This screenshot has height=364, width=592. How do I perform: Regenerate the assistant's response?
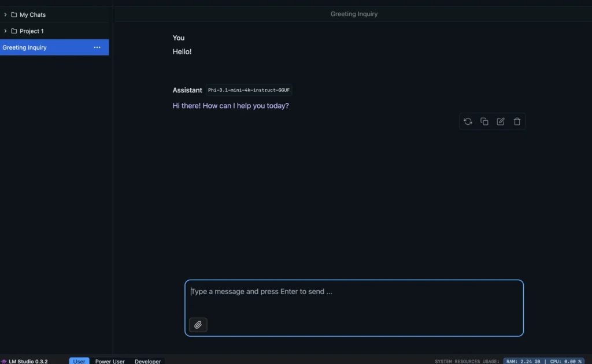click(468, 121)
